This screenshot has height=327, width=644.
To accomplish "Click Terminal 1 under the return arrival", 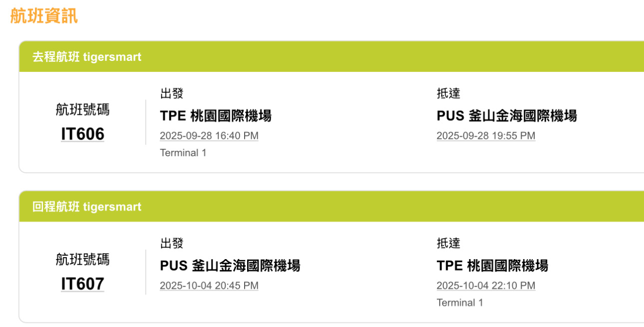I will (460, 303).
